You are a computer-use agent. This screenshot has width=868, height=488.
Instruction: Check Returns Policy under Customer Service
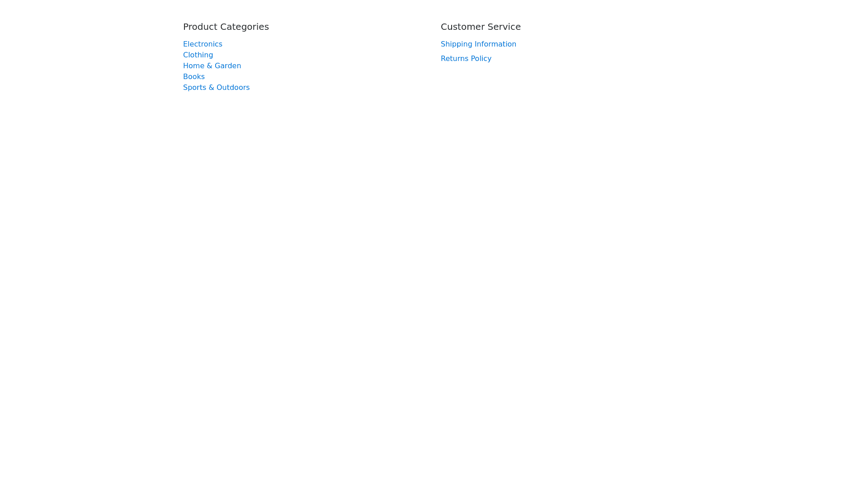coord(466,58)
